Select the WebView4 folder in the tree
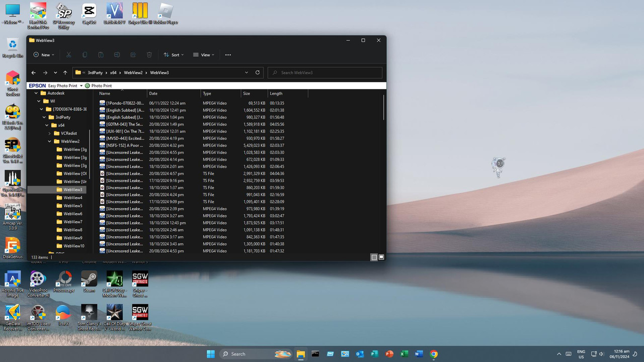Image resolution: width=644 pixels, height=362 pixels. (69, 198)
